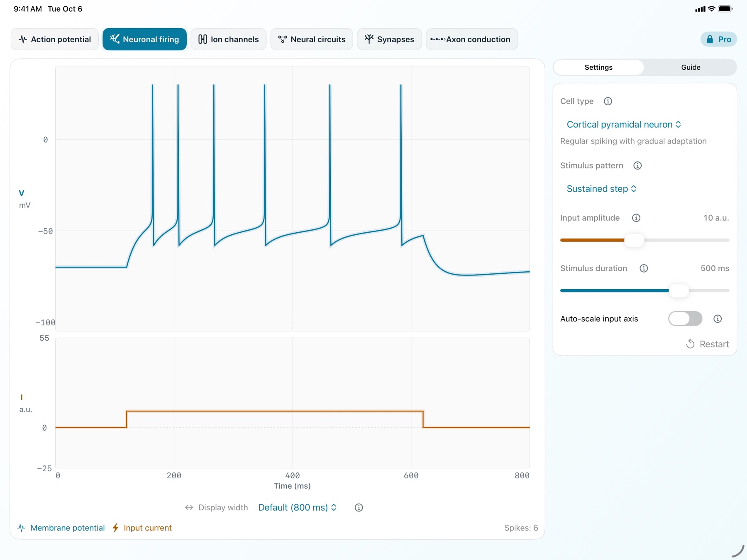
Task: Open the Axon conduction tab
Action: [x=472, y=39]
